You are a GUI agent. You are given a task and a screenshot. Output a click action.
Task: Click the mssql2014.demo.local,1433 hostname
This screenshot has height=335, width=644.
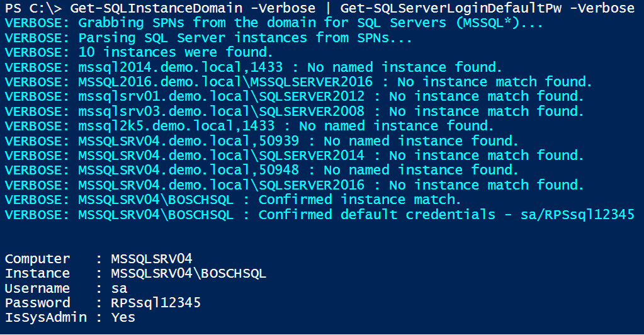click(181, 67)
